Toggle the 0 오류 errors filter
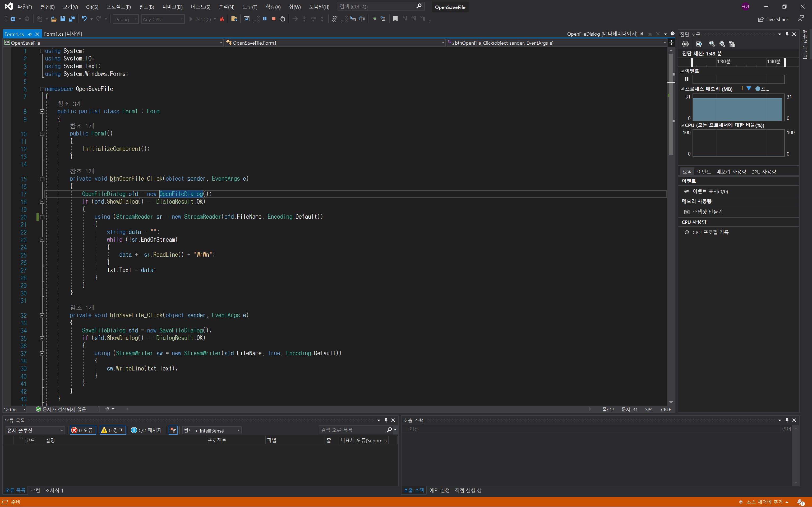812x507 pixels. coord(83,430)
